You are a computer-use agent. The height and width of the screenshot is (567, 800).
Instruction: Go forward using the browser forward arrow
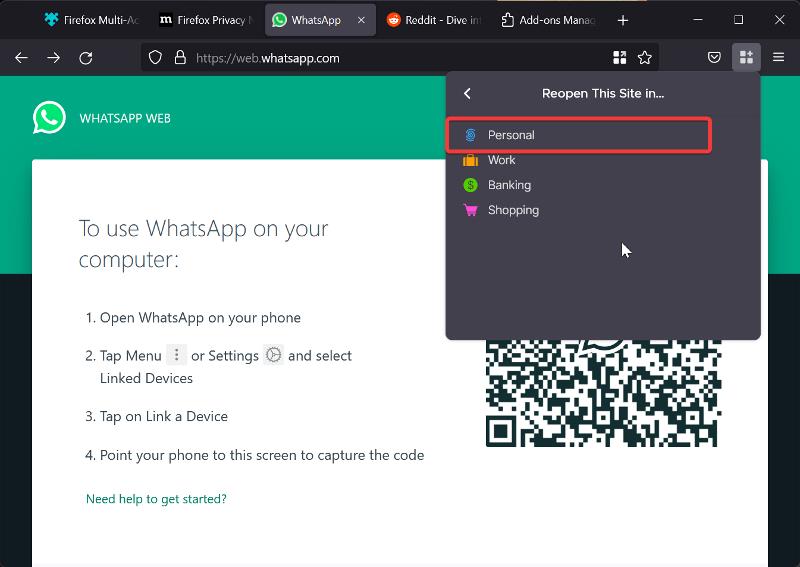pos(54,58)
